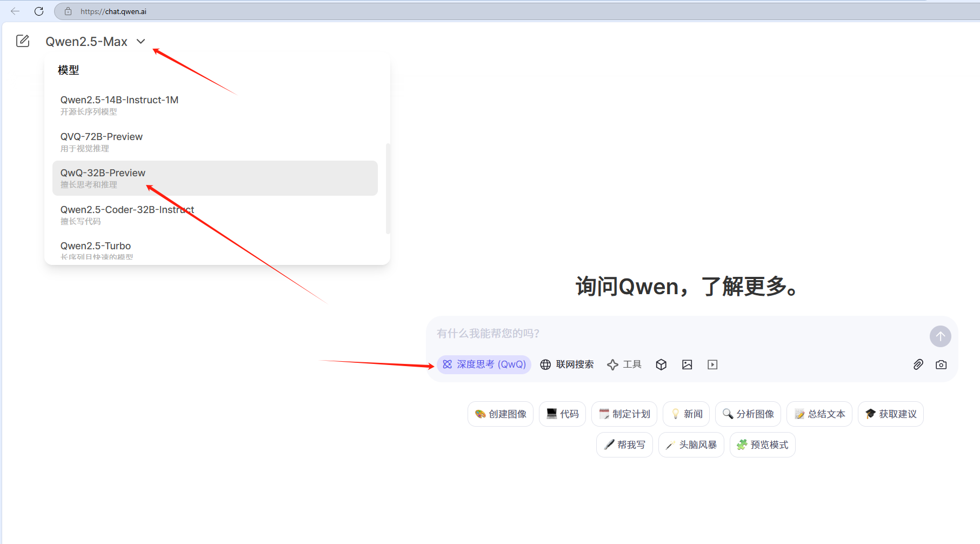Image resolution: width=980 pixels, height=544 pixels.
Task: Open the Qwen2.5-Max model selector dropdown
Action: click(95, 42)
